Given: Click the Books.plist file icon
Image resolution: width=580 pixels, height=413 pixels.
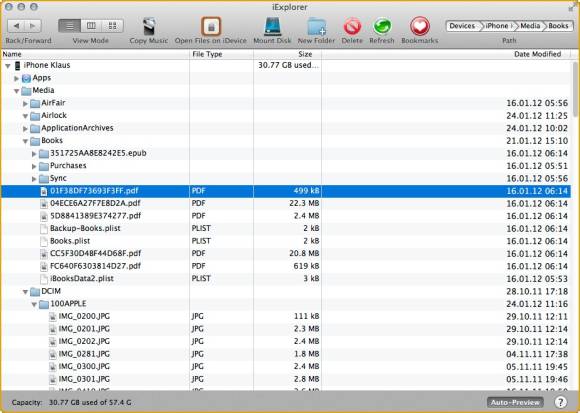Looking at the screenshot, I should (x=44, y=241).
